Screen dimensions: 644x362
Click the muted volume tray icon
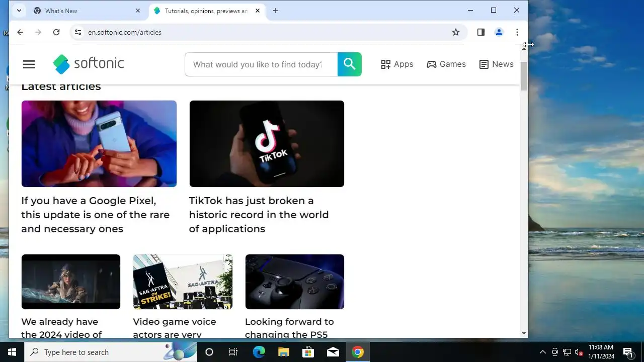point(579,352)
